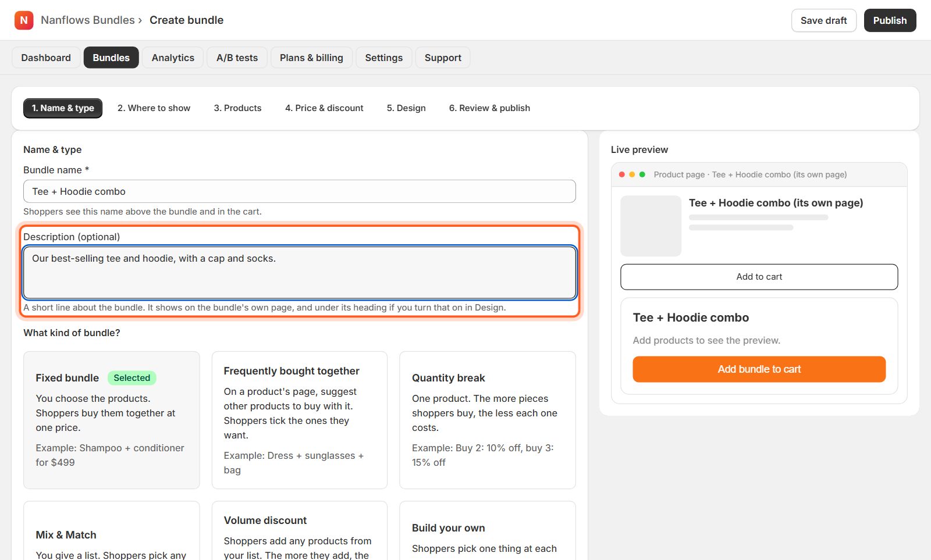Go to the Dashboard tab
Screen dimensions: 931x560
pos(46,58)
